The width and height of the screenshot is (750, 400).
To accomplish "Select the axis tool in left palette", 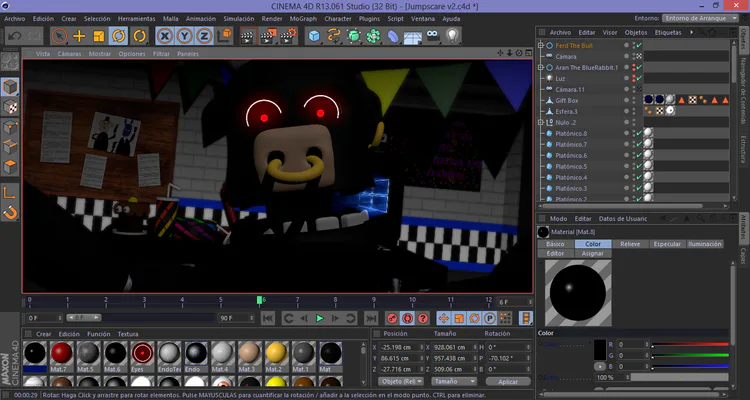I will 10,192.
